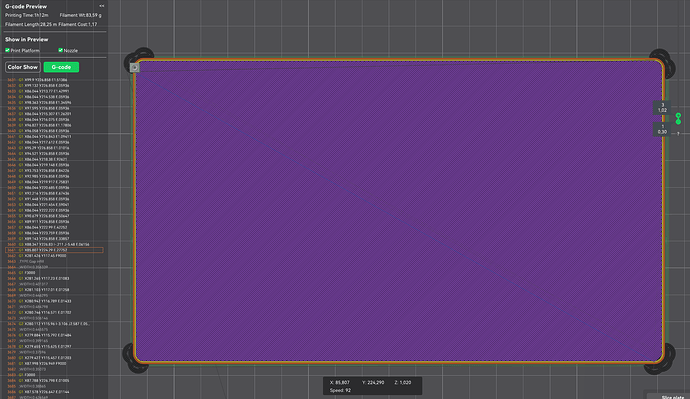
Task: Select the G-code tab button
Action: click(61, 67)
